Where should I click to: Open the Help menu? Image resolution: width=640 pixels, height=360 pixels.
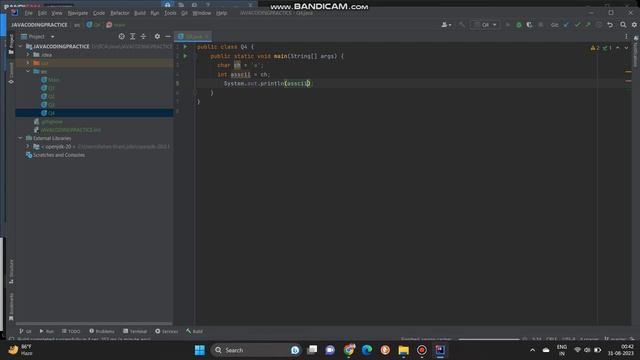click(x=221, y=13)
